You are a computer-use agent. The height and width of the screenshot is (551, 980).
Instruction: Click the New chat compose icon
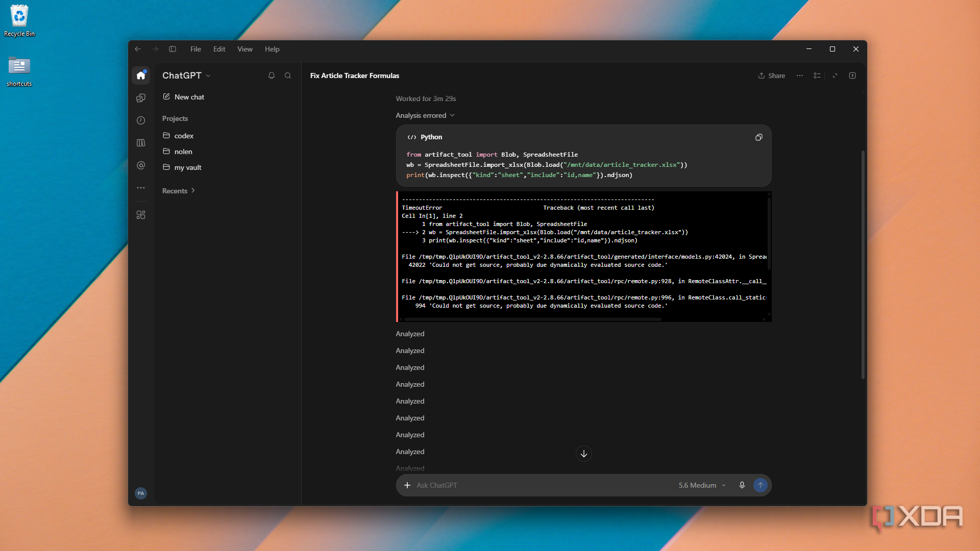point(166,96)
